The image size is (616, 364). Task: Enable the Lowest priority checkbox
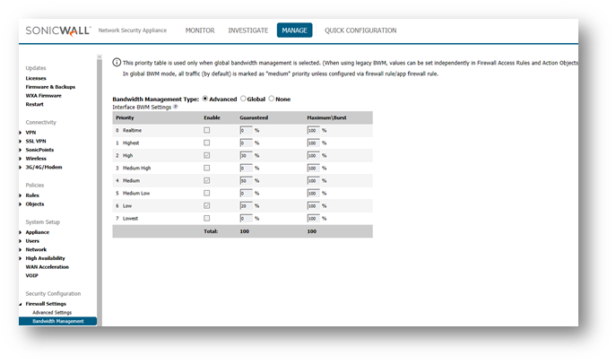click(207, 218)
